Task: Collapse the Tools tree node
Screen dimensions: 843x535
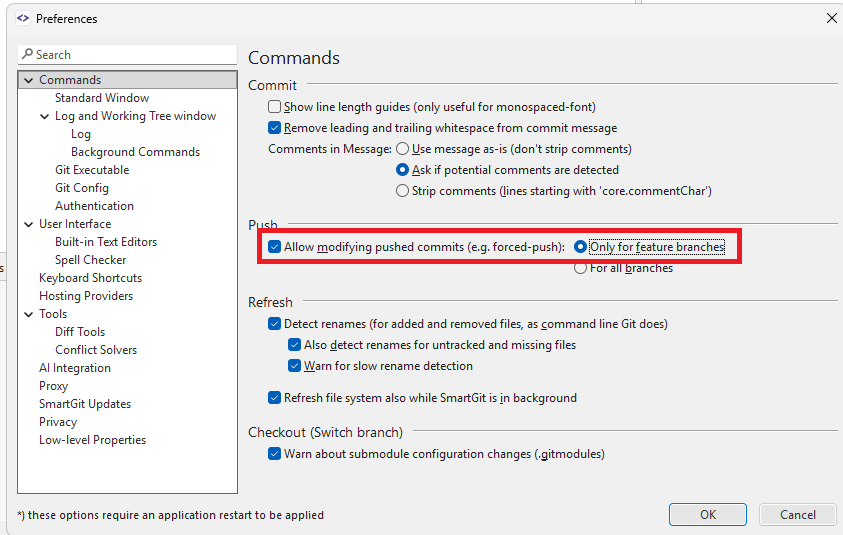Action: tap(28, 314)
